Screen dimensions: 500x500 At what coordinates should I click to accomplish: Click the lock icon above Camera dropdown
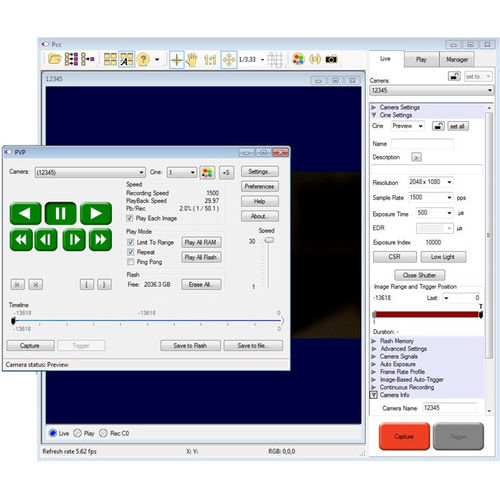(454, 76)
